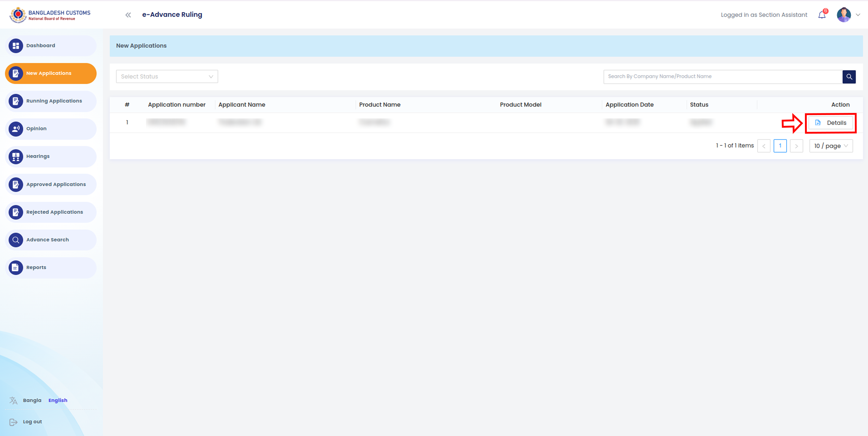
Task: Click the Bangladesh Customs logo
Action: pos(50,15)
